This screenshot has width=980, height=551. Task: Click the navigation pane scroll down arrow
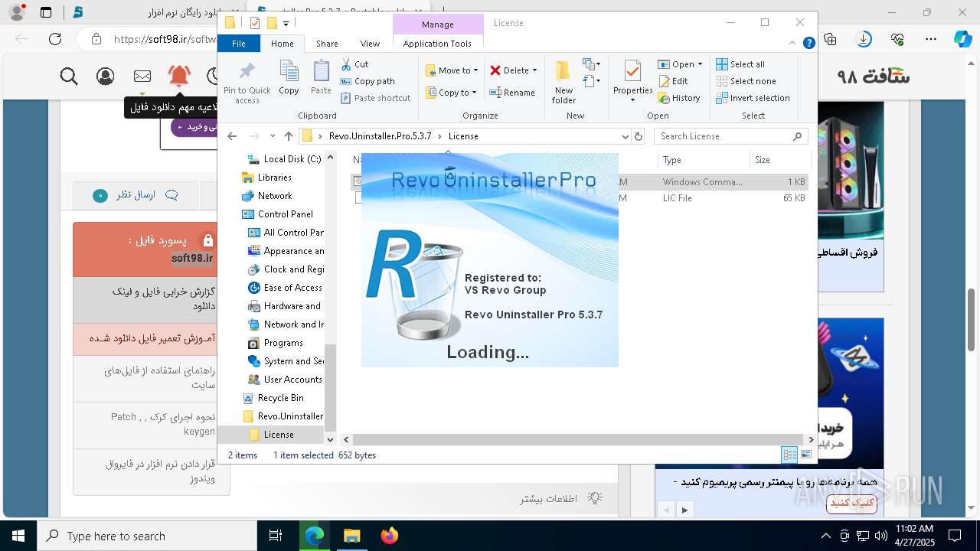330,439
